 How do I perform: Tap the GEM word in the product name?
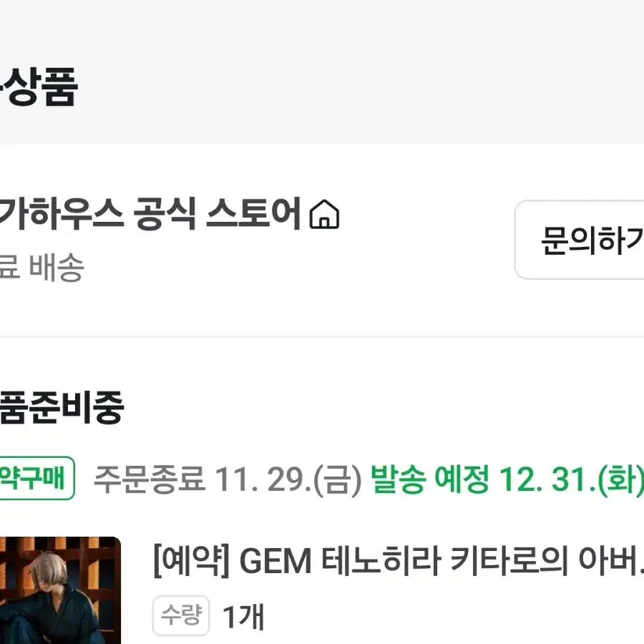[x=275, y=562]
